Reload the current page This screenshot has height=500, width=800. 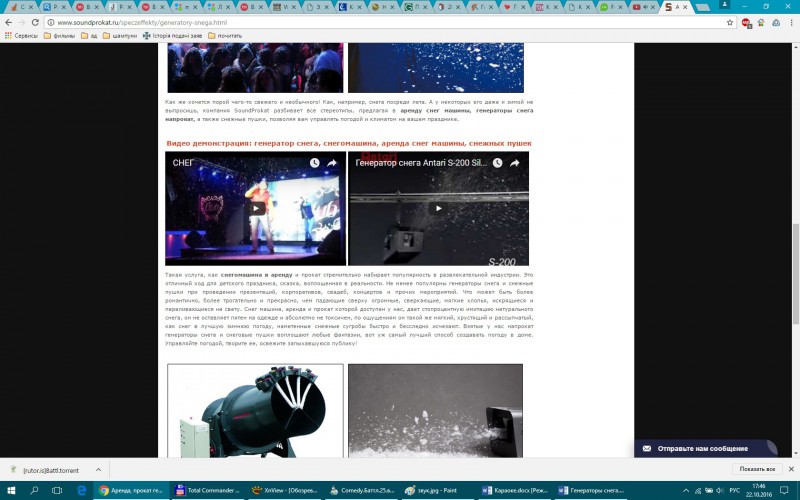pyautogui.click(x=35, y=22)
